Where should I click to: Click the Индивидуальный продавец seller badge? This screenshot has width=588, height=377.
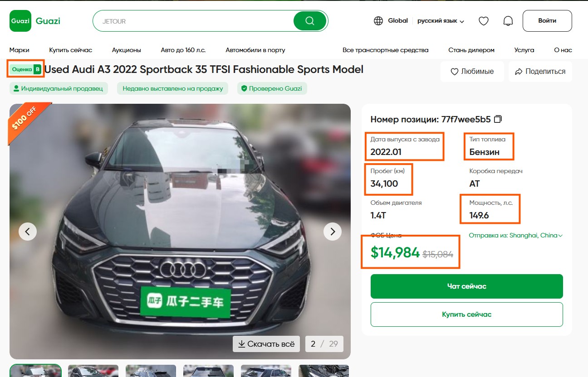pyautogui.click(x=59, y=88)
